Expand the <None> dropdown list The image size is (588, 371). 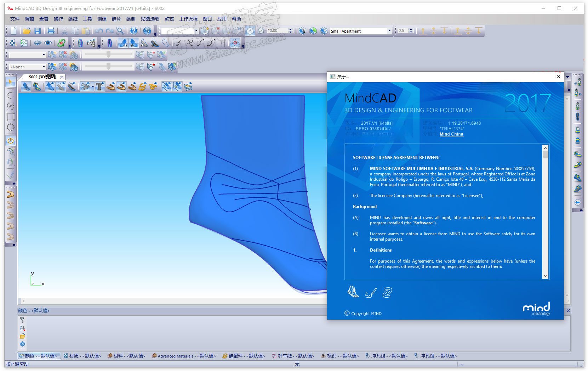coord(44,67)
